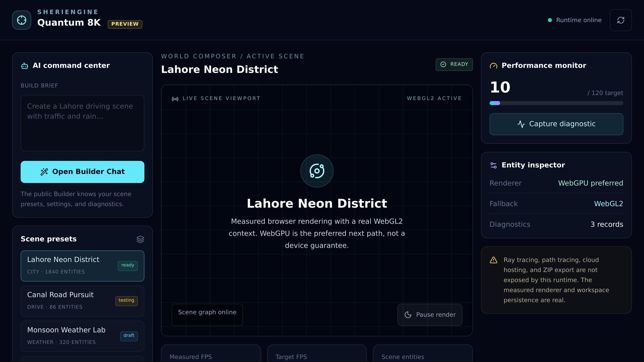Image resolution: width=644 pixels, height=362 pixels.
Task: Open Builder Chat
Action: coord(83,172)
